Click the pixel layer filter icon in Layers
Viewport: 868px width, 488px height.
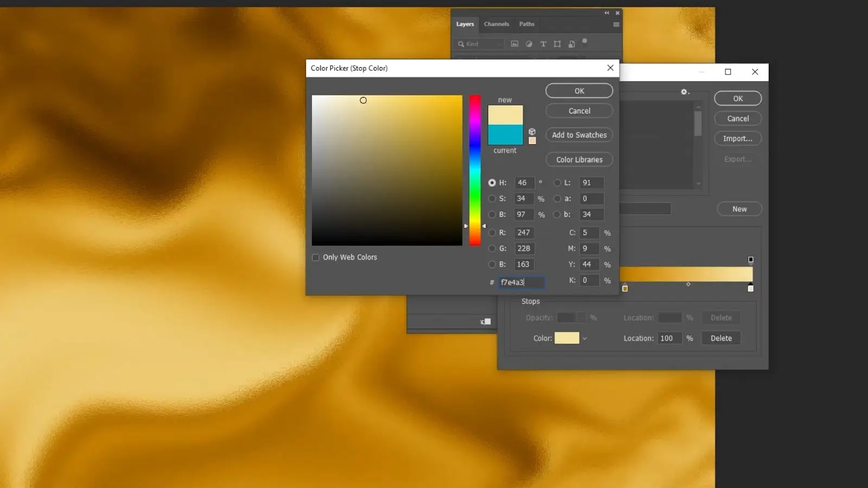coord(514,44)
